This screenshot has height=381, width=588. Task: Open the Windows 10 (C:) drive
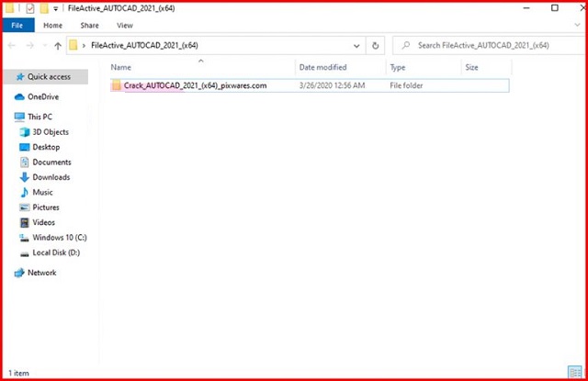click(60, 238)
